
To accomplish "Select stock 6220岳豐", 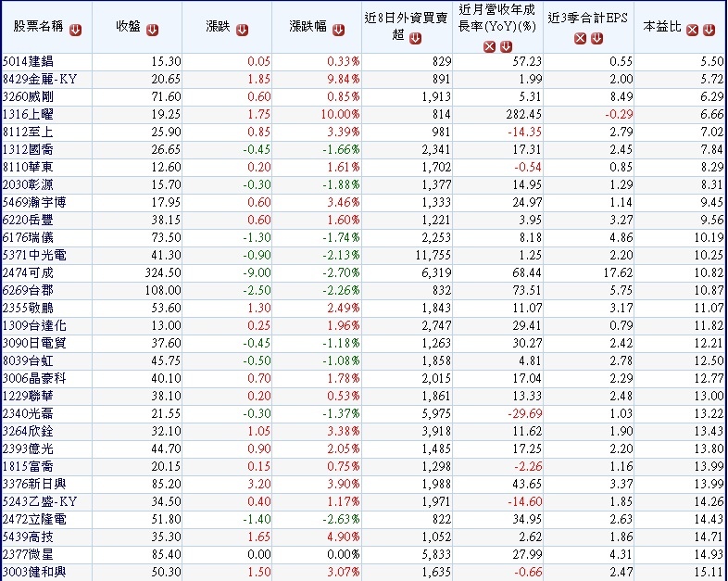I will (29, 221).
